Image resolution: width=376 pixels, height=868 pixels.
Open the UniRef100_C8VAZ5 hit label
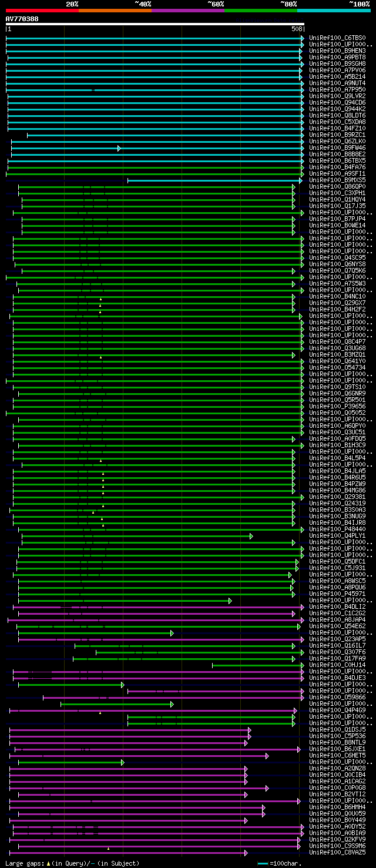point(337,853)
